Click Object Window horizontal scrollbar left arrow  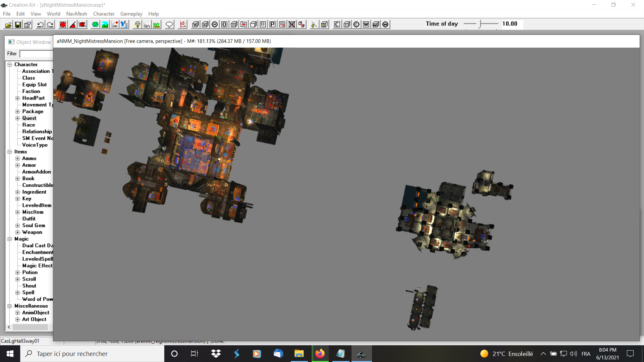[9, 327]
